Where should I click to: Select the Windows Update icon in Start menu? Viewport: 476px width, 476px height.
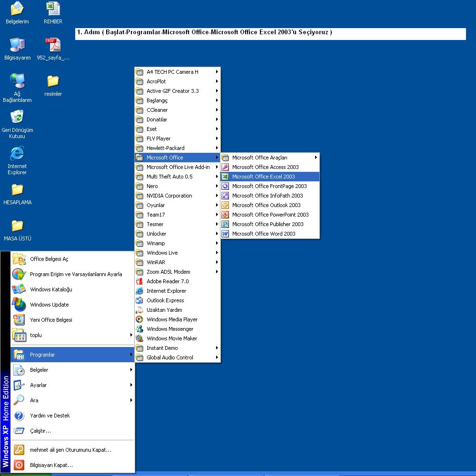[19, 305]
